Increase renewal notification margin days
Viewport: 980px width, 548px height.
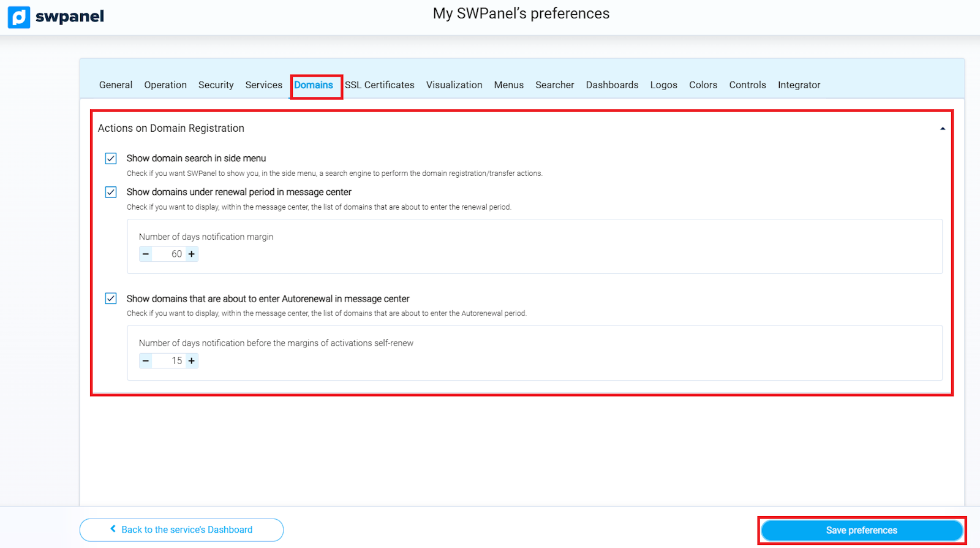(x=192, y=254)
